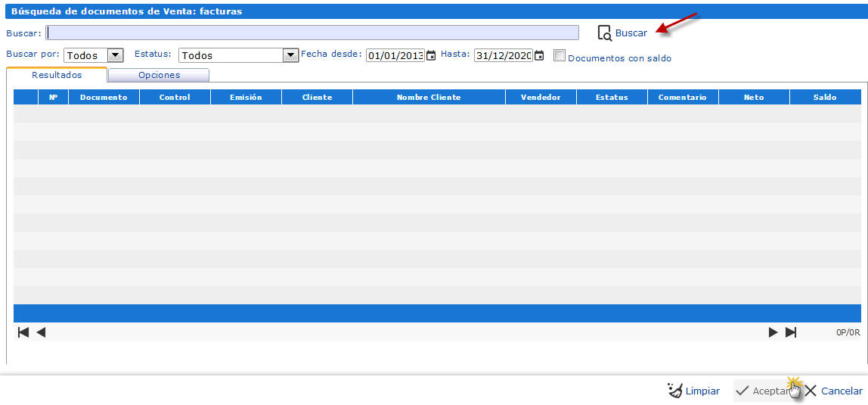This screenshot has height=405, width=868.
Task: Click the Hasta date field
Action: [503, 55]
